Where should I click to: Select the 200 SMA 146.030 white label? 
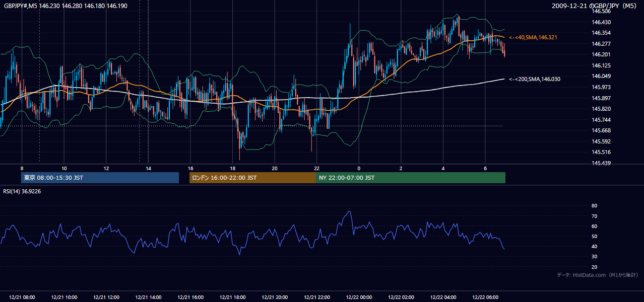pos(534,79)
